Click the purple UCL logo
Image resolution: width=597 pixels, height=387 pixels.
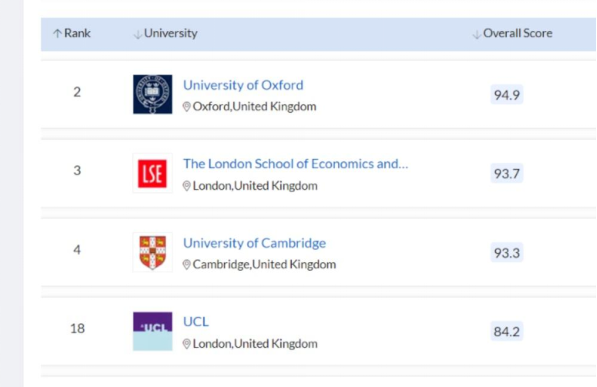click(x=152, y=331)
